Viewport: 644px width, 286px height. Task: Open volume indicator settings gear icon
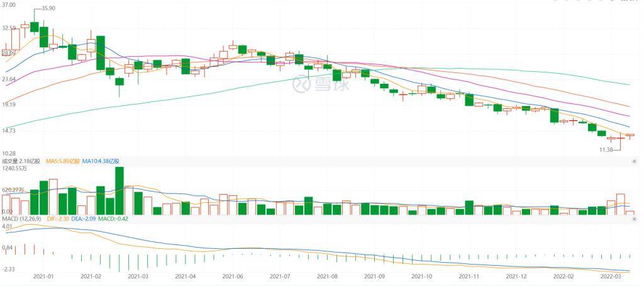[635, 162]
